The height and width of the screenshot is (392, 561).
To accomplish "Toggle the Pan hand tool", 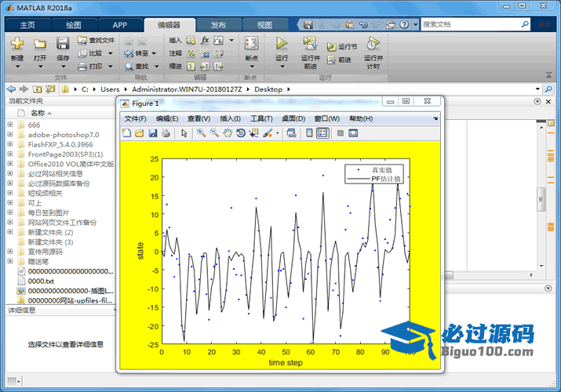I will pos(228,133).
